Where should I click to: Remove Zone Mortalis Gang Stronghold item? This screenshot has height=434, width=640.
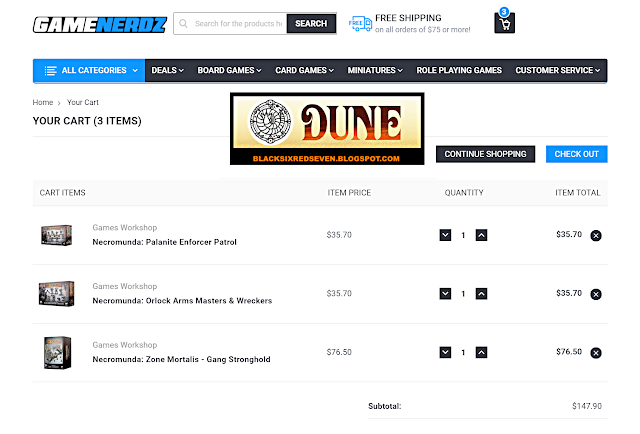click(596, 353)
